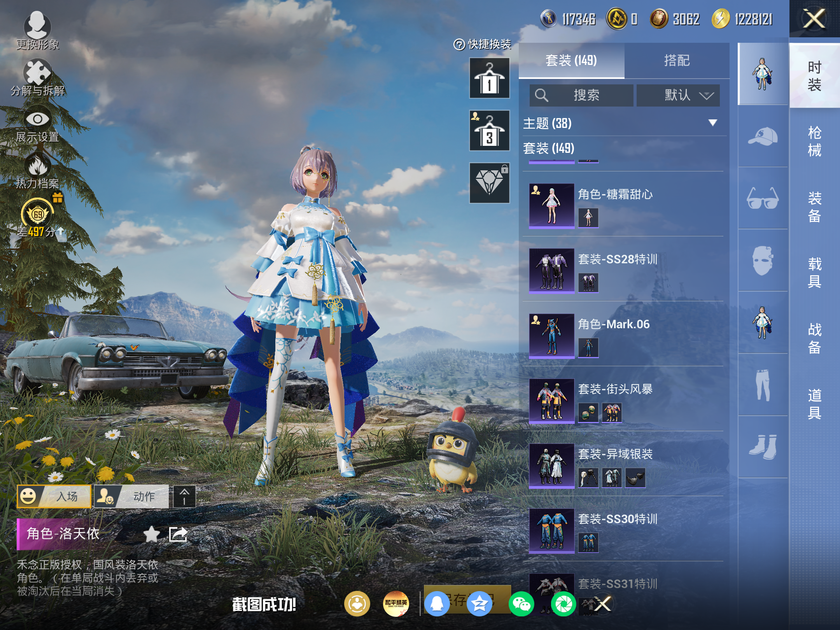Image resolution: width=840 pixels, height=630 pixels.
Task: Click the 角色-糖霜甜心 item name
Action: tap(615, 194)
